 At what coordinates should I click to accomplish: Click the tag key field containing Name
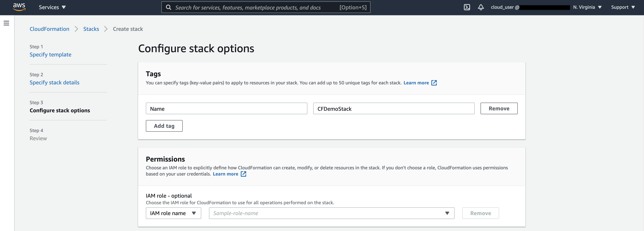226,109
